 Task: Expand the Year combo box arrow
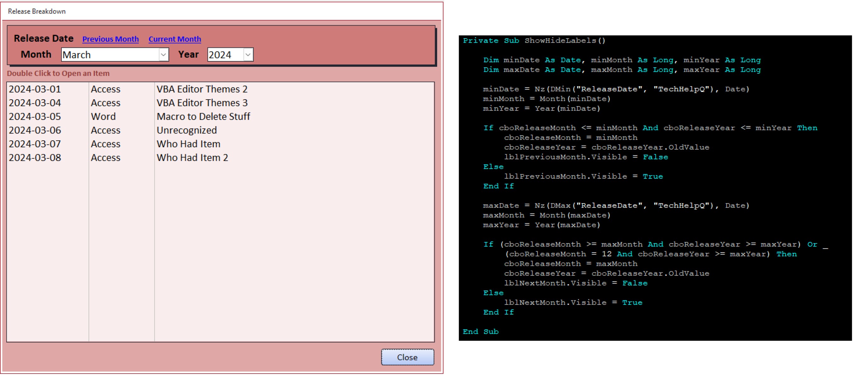[x=248, y=55]
